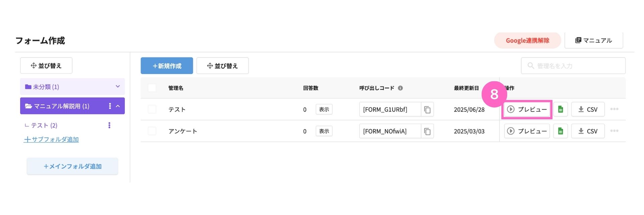Check the テスト form row checkbox

pyautogui.click(x=152, y=109)
